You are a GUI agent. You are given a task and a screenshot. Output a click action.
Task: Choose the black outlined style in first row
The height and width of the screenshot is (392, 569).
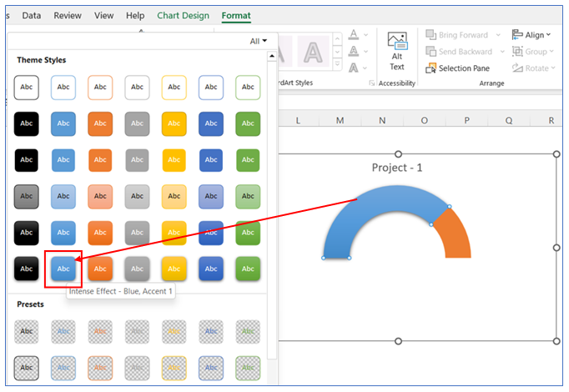click(27, 87)
